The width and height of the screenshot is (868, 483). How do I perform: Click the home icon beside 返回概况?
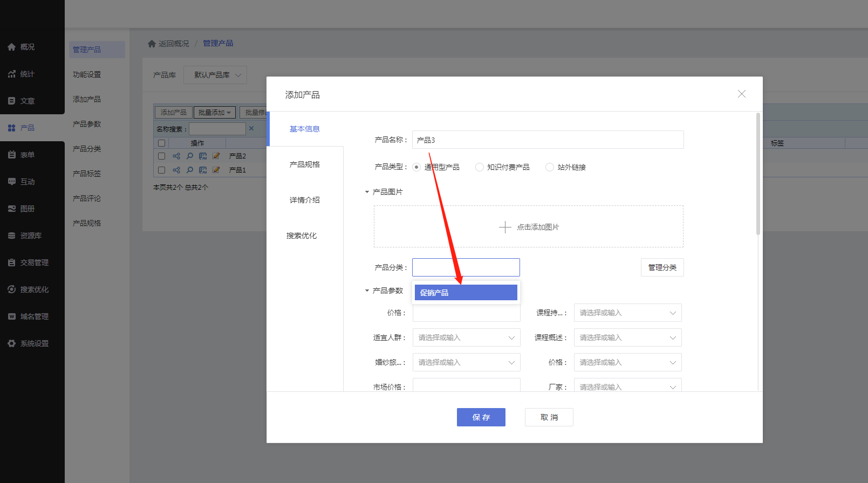pos(152,44)
